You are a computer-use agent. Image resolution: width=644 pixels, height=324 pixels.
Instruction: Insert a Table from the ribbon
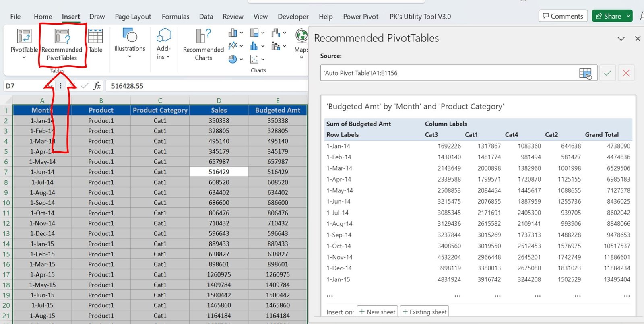coord(95,41)
